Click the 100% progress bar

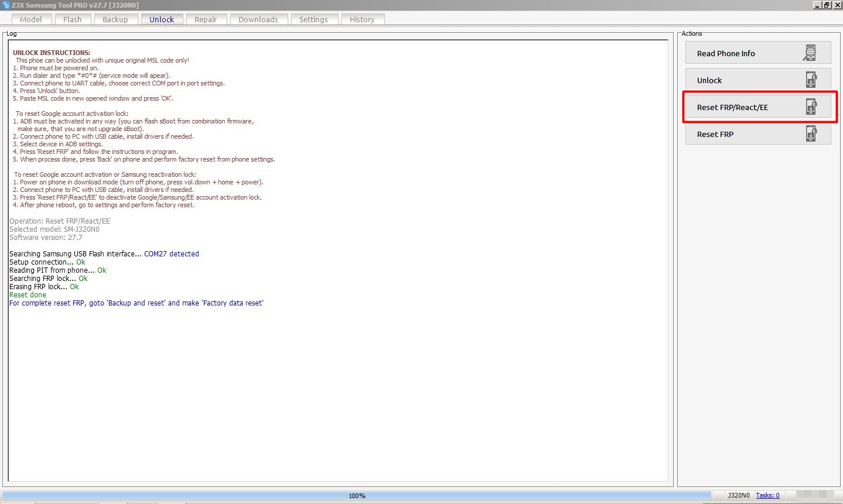click(357, 496)
